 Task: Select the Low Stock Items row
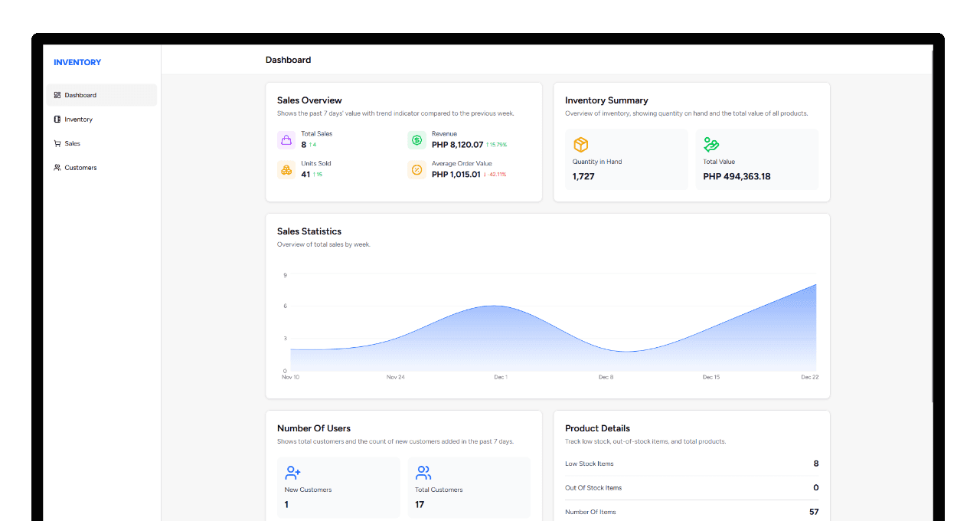pyautogui.click(x=691, y=464)
